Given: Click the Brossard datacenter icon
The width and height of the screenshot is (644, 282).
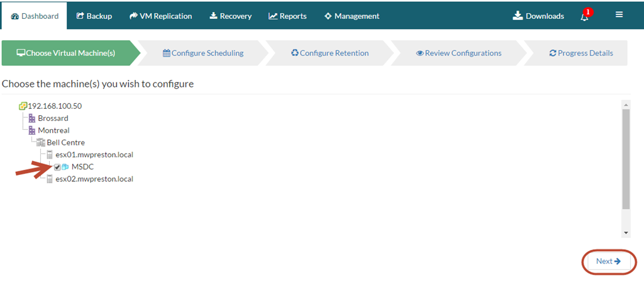Looking at the screenshot, I should (x=32, y=118).
